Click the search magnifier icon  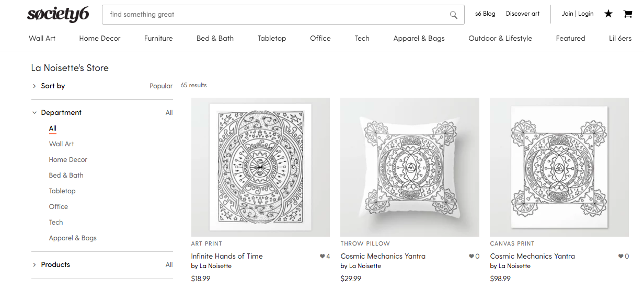point(454,15)
